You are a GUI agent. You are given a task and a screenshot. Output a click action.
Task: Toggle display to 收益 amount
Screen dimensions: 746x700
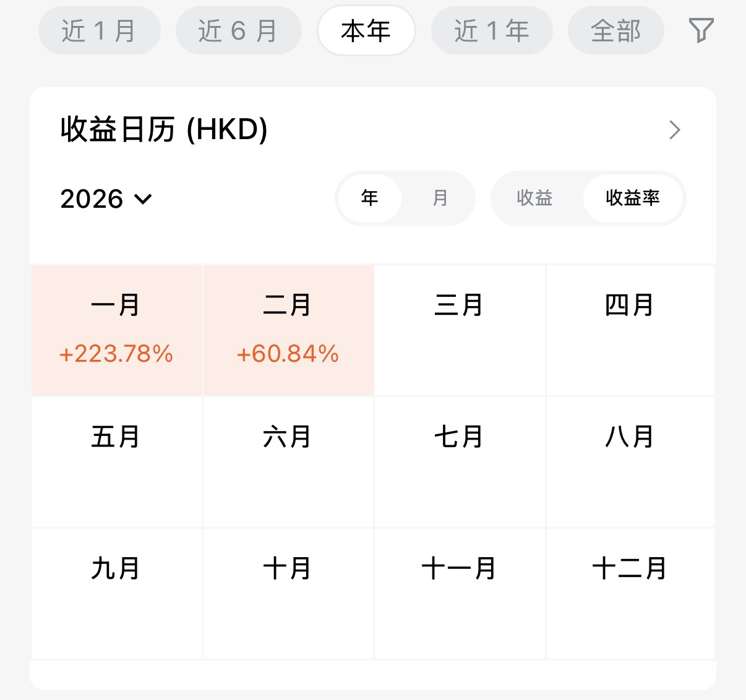point(534,198)
